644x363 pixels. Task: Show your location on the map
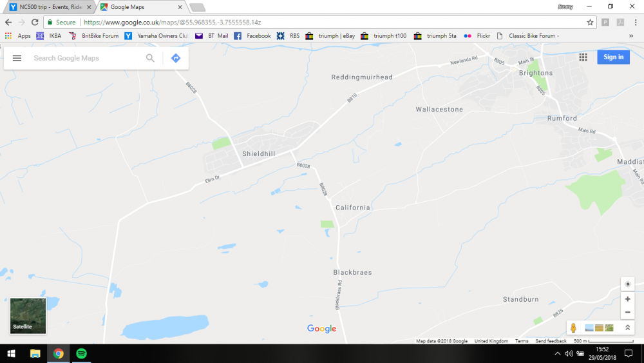click(x=627, y=284)
